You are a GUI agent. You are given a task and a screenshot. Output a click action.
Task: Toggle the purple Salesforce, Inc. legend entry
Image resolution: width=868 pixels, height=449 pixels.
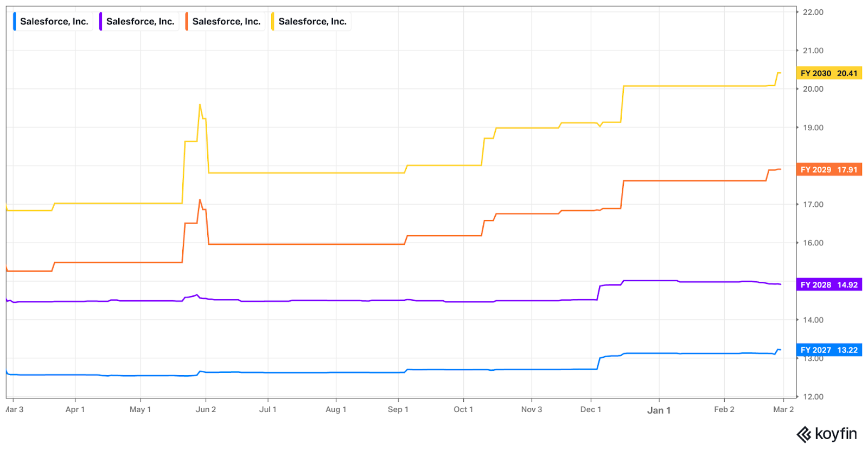coord(139,22)
